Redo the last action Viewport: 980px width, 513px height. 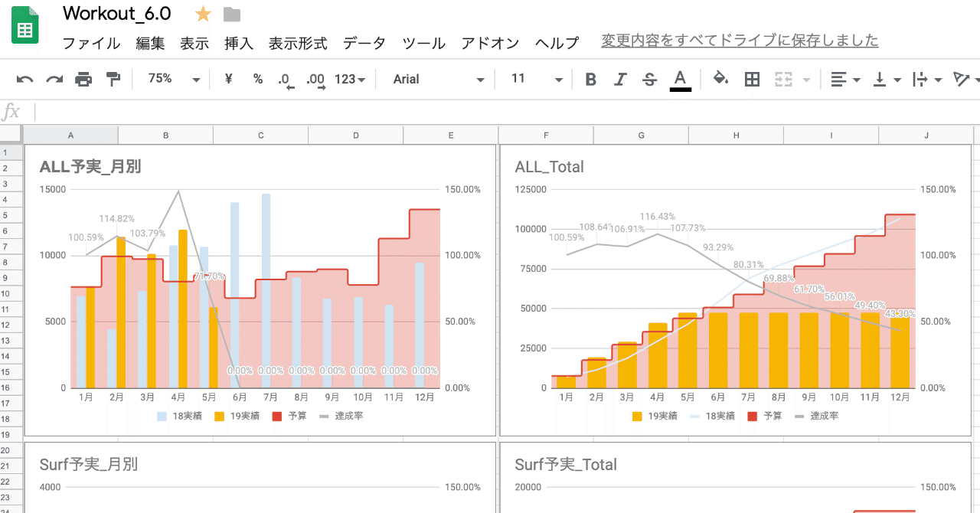[x=54, y=79]
